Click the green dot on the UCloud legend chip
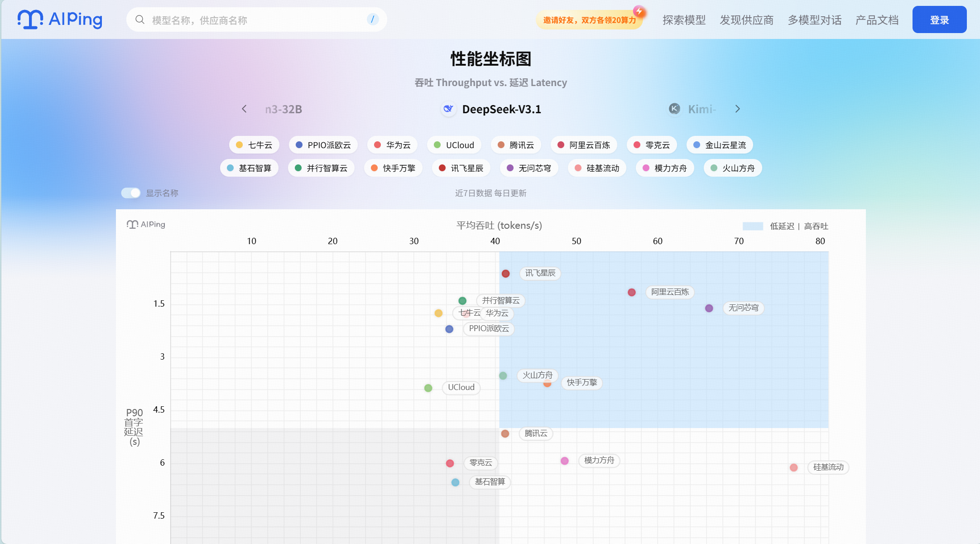Image resolution: width=980 pixels, height=544 pixels. click(437, 145)
